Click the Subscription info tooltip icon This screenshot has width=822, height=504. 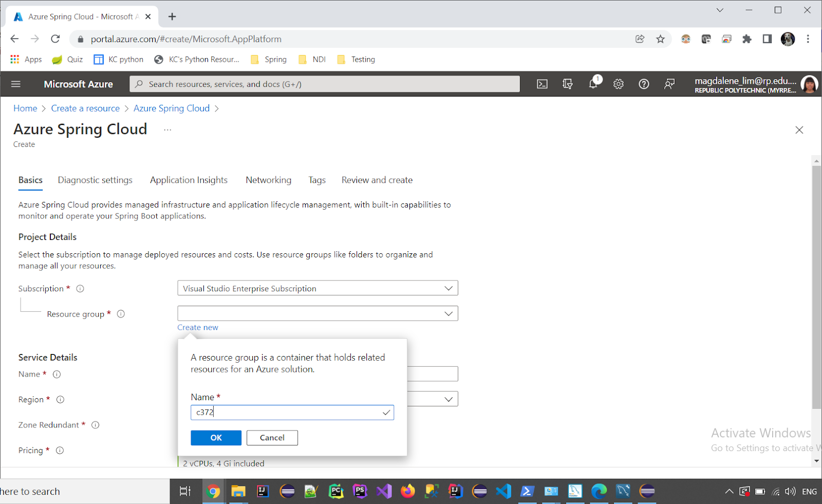click(x=80, y=288)
